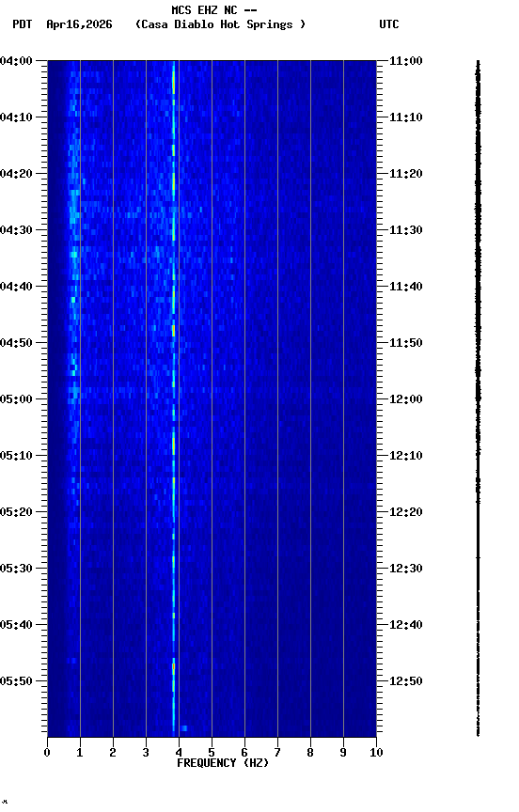Click the '3' frequency axis label
The image size is (519, 812).
click(x=146, y=753)
